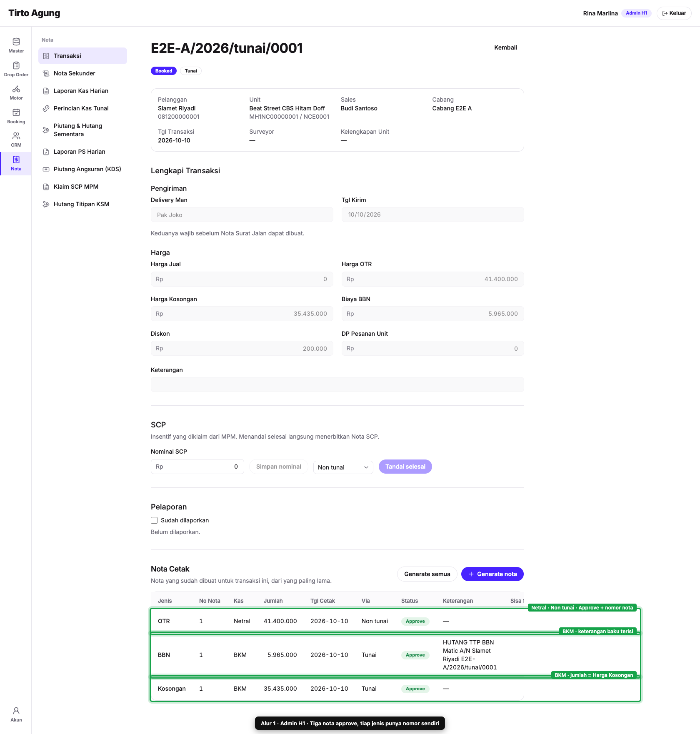
Task: Click the Booked status badge
Action: point(164,71)
